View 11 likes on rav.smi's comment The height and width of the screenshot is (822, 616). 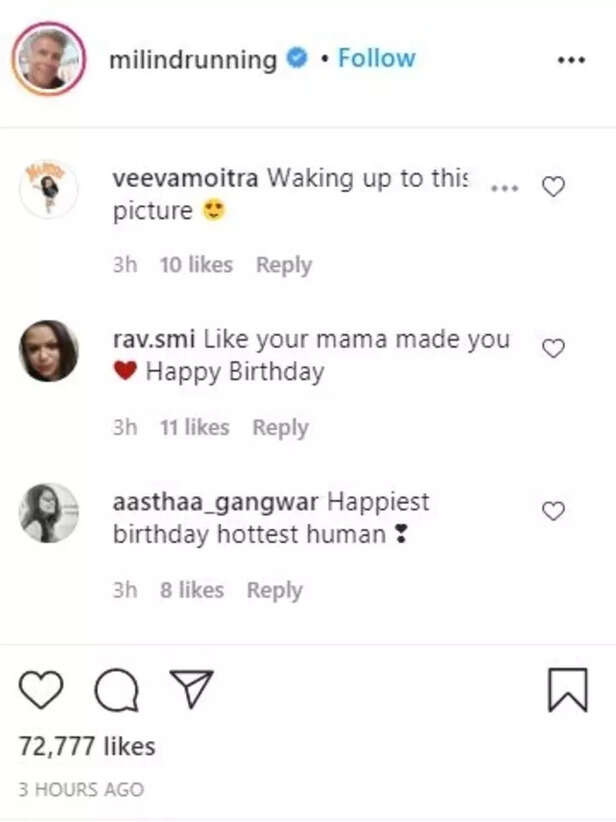pos(194,428)
